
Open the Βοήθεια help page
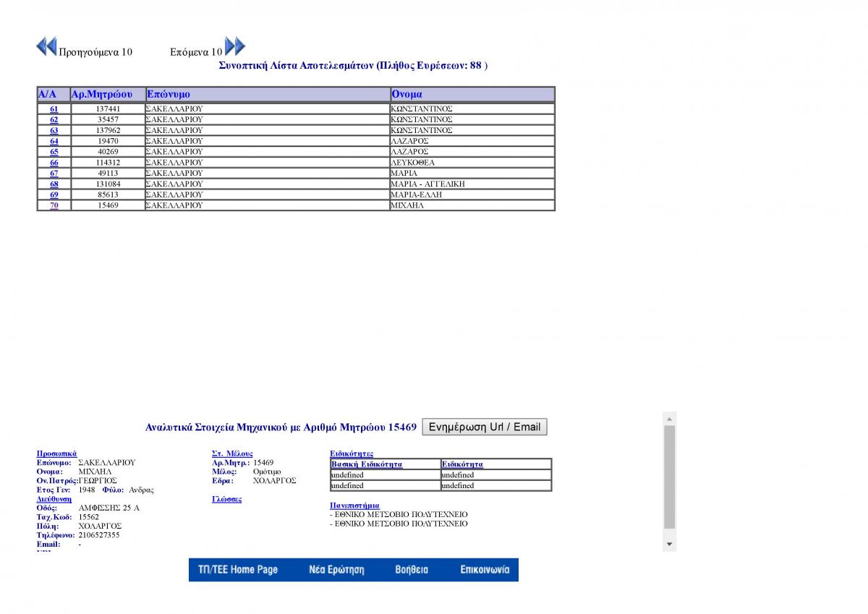(412, 570)
